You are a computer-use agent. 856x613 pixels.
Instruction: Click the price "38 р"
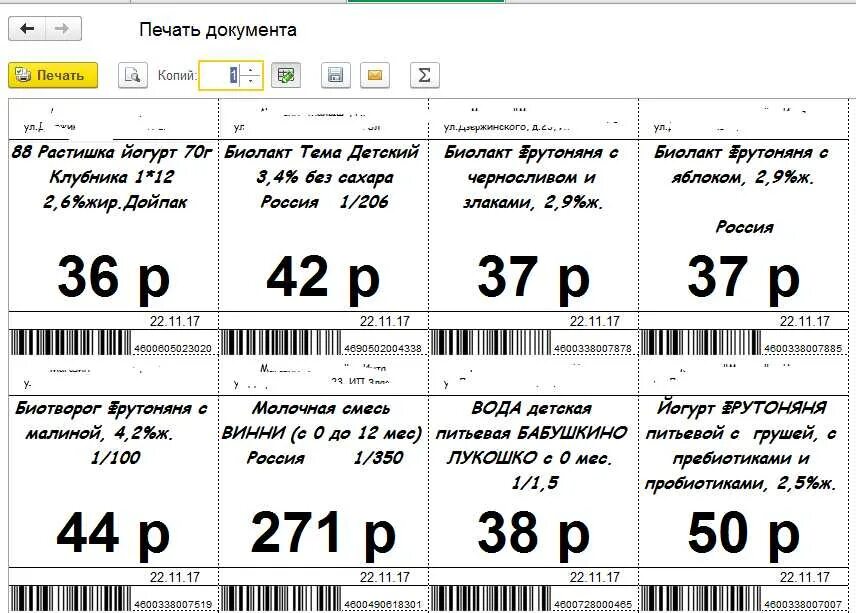[533, 533]
